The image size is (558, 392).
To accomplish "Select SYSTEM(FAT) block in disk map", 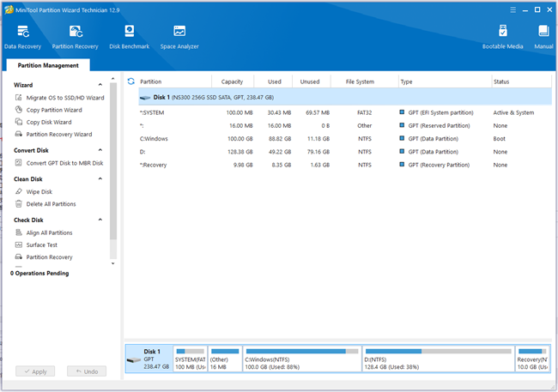I will click(190, 359).
